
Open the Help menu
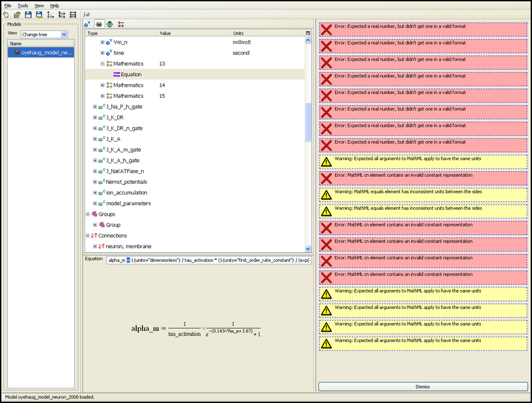pos(55,5)
